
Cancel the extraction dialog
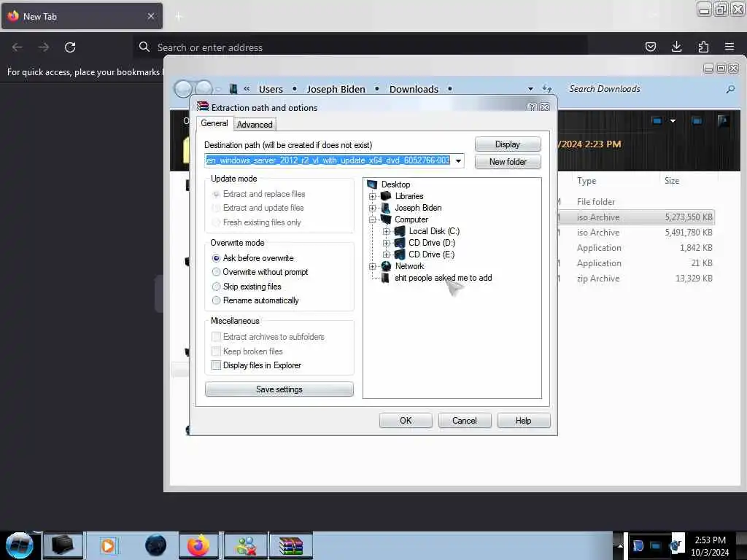[x=465, y=421]
